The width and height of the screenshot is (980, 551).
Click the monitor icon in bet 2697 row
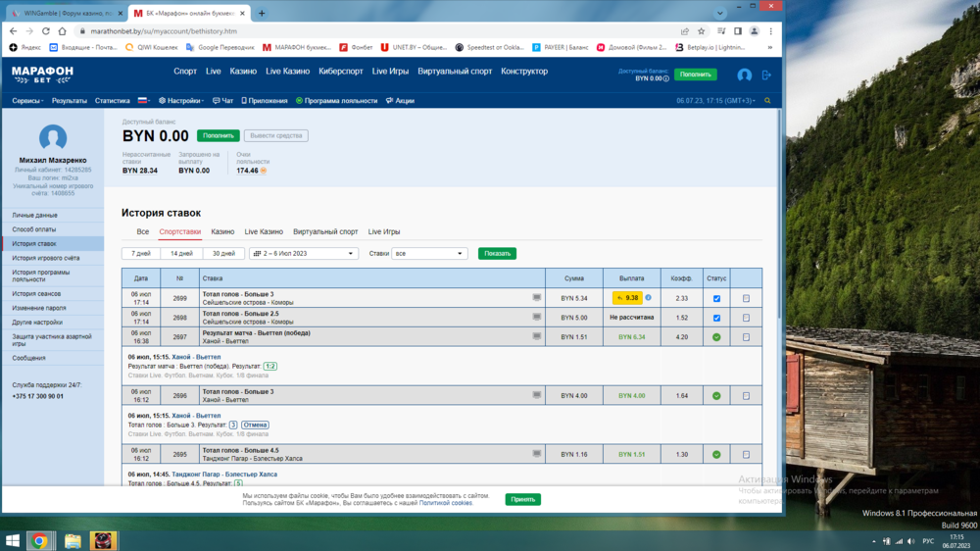(x=536, y=336)
